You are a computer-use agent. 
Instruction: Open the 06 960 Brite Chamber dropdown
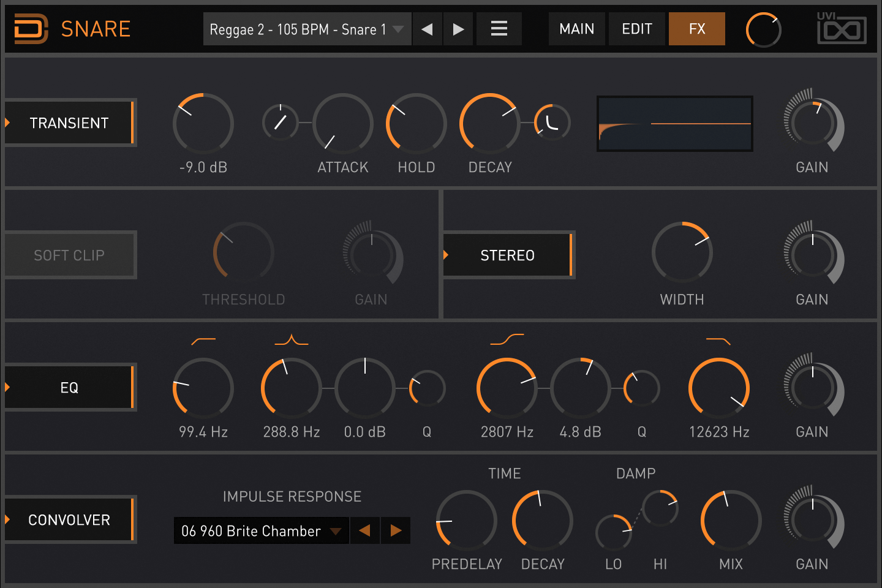[262, 530]
